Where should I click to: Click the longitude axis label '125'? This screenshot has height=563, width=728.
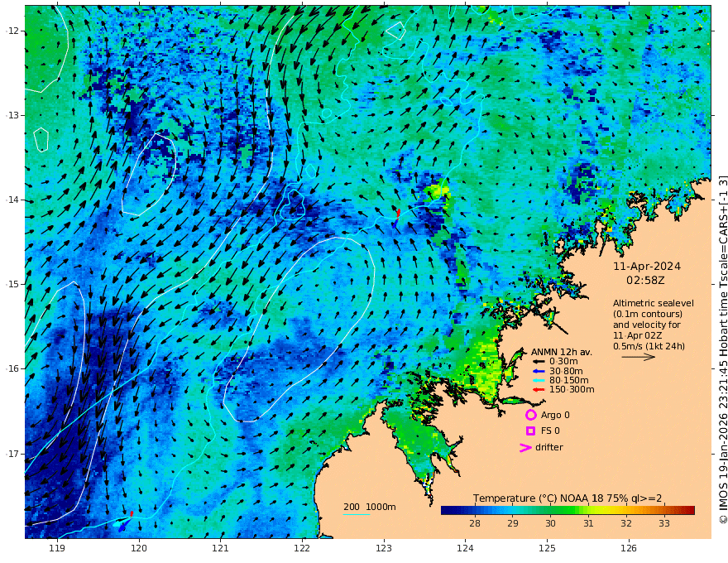pyautogui.click(x=547, y=548)
